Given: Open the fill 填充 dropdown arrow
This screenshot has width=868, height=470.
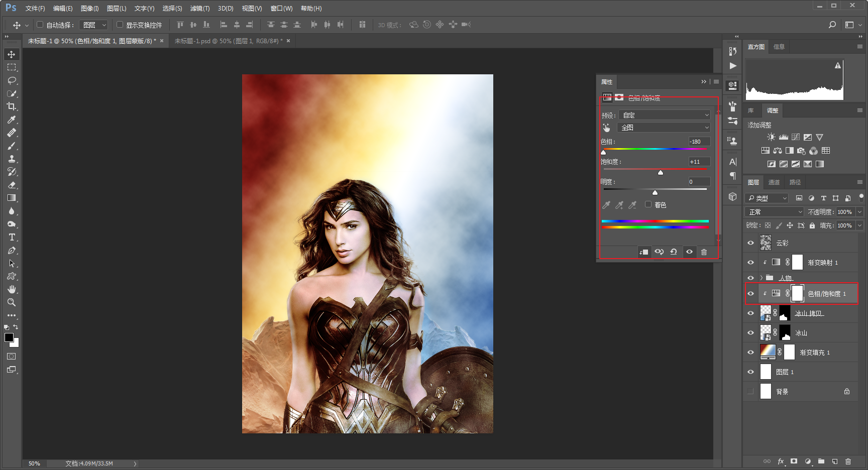Looking at the screenshot, I should pos(860,225).
